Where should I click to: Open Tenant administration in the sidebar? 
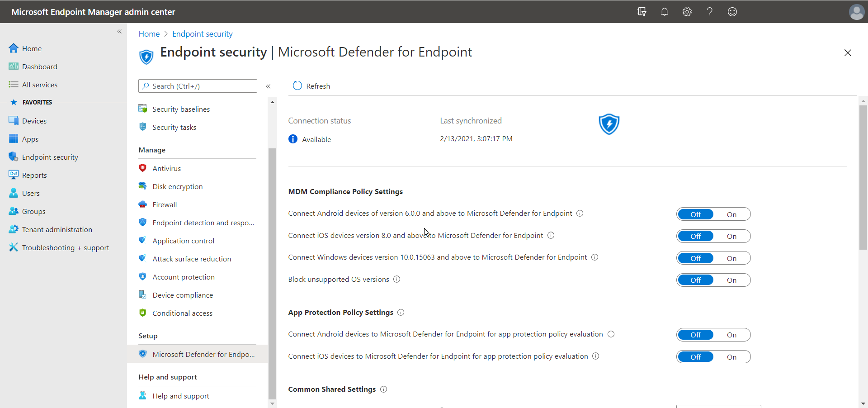[x=56, y=229]
